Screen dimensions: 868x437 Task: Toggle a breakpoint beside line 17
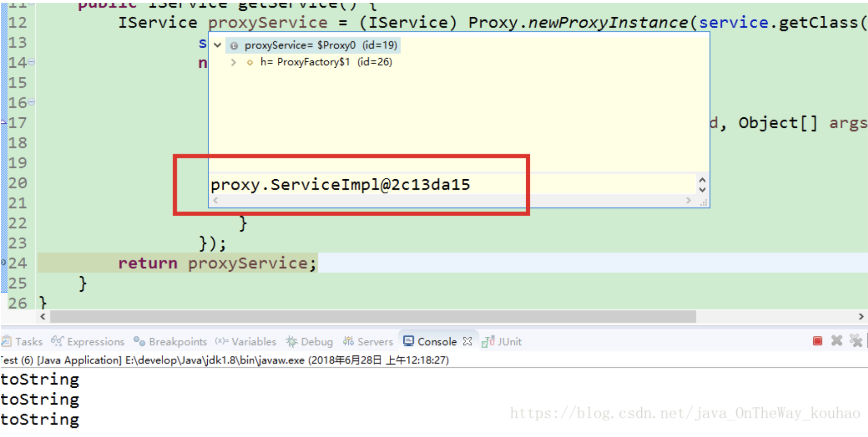point(4,122)
